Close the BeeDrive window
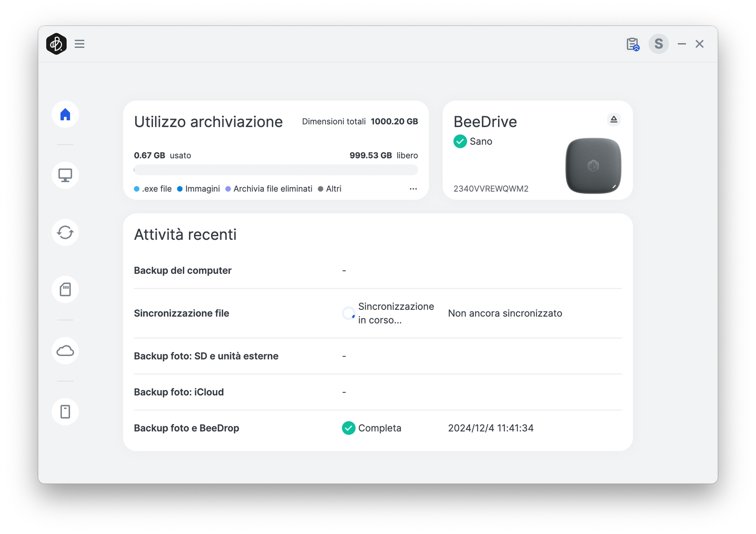Screen dimensions: 756x534 pyautogui.click(x=700, y=44)
